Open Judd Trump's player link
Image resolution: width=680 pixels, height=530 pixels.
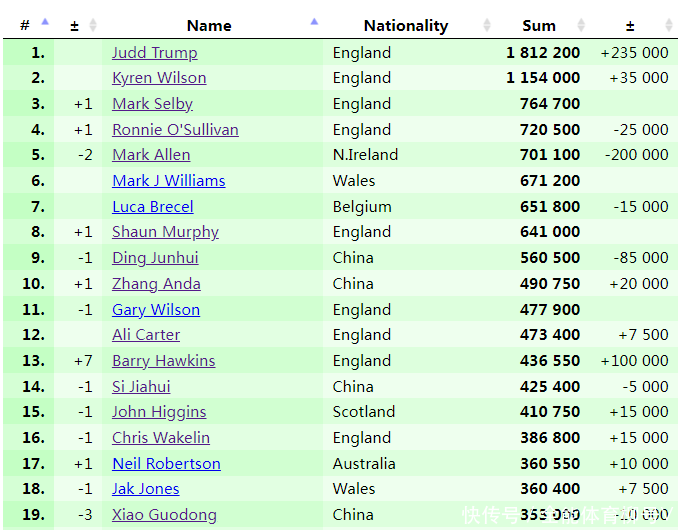[154, 52]
